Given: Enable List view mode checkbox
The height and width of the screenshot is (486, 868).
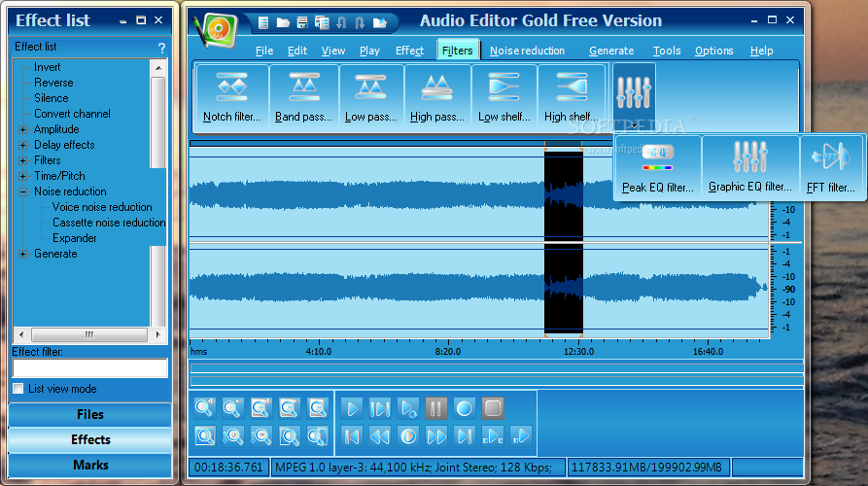Looking at the screenshot, I should [x=18, y=389].
